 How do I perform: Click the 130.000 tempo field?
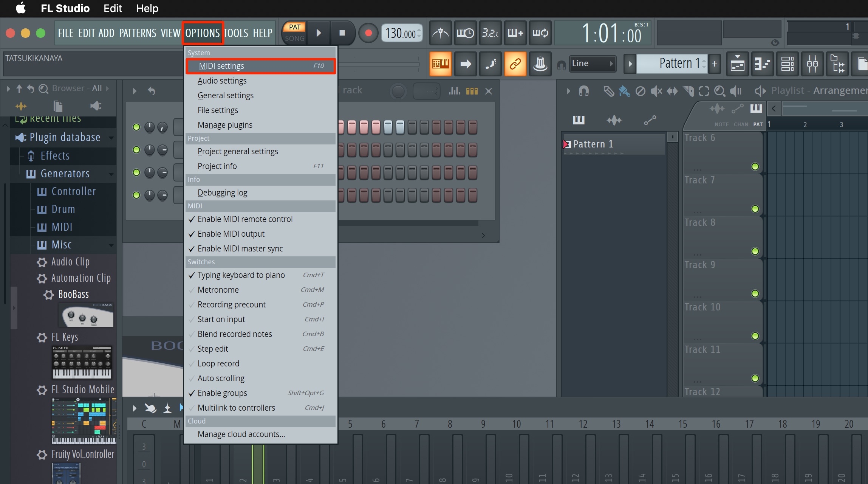pyautogui.click(x=402, y=33)
